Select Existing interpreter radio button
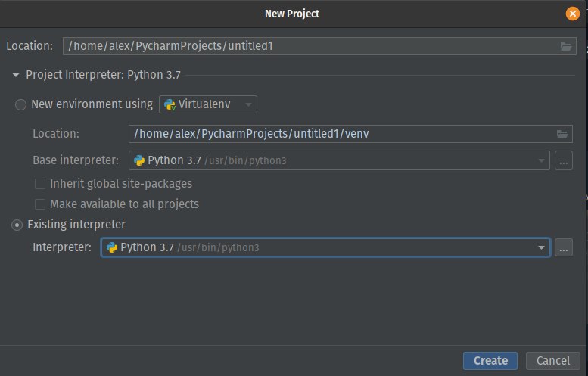The image size is (588, 376). (17, 225)
